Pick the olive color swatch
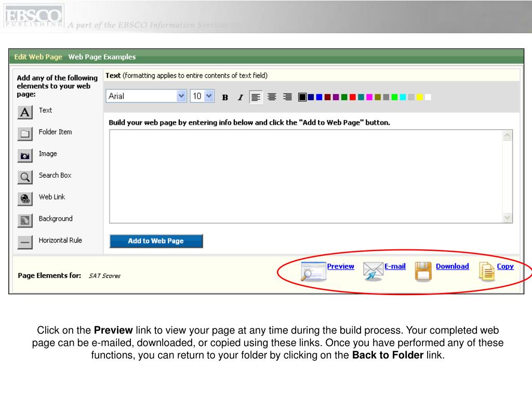This screenshot has height=399, width=532. (x=378, y=97)
